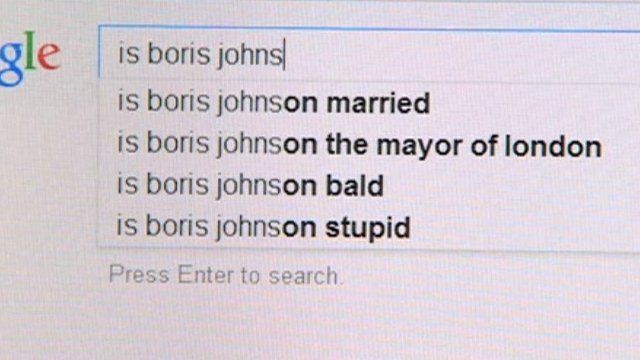Place cursor after 'johns' in search field
Viewport: 640px width, 360px height.
(284, 55)
